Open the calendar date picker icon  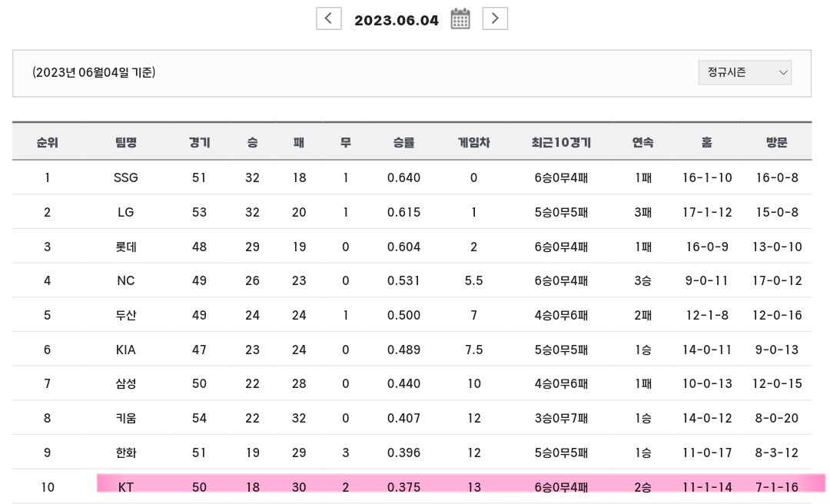click(x=460, y=19)
